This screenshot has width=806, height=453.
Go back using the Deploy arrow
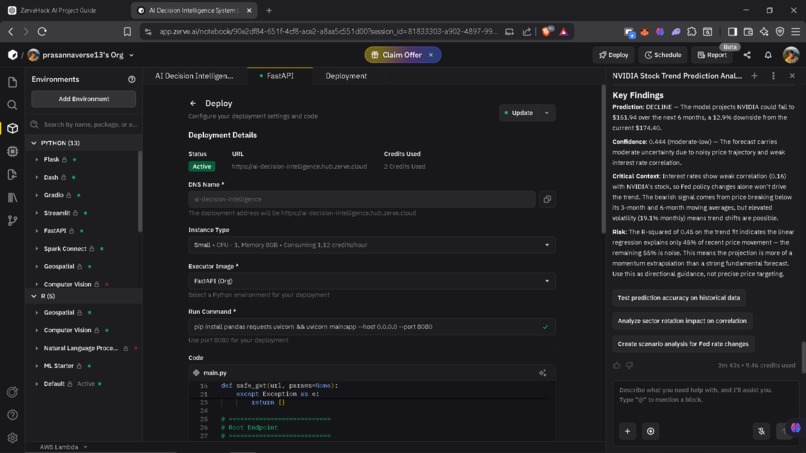tap(193, 103)
